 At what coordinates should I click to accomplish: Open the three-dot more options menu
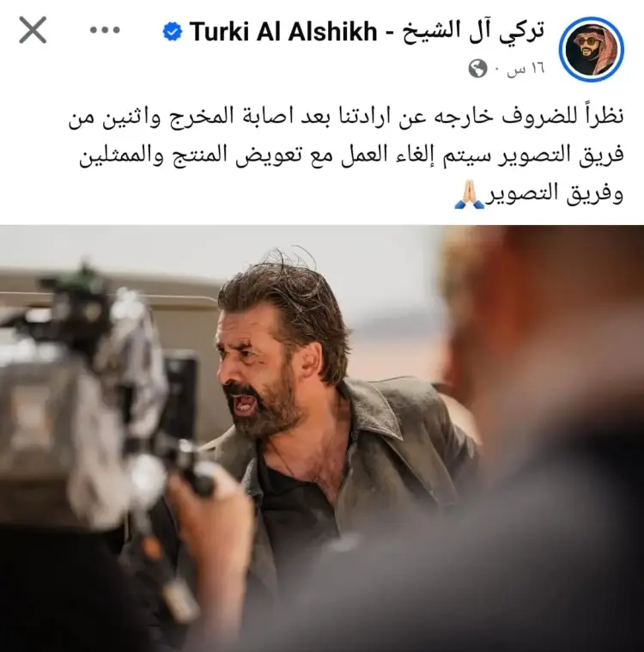[x=105, y=30]
